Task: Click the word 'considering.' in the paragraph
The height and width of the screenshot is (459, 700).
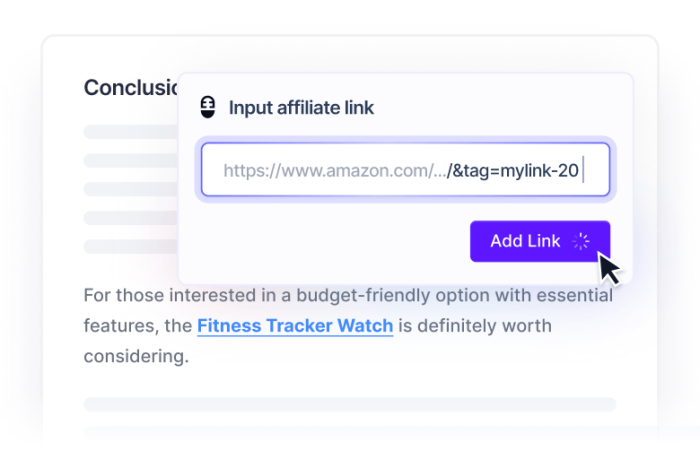Action: coord(136,356)
